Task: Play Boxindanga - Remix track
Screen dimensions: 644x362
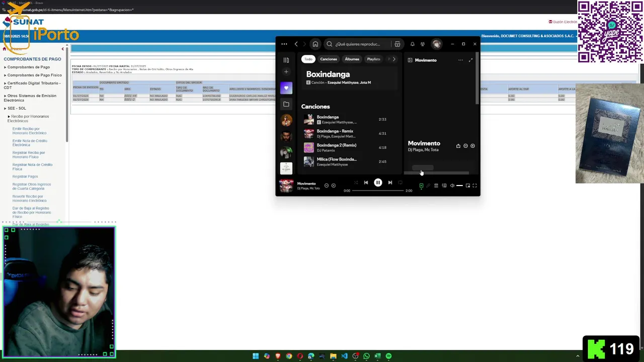Action: coord(347,134)
